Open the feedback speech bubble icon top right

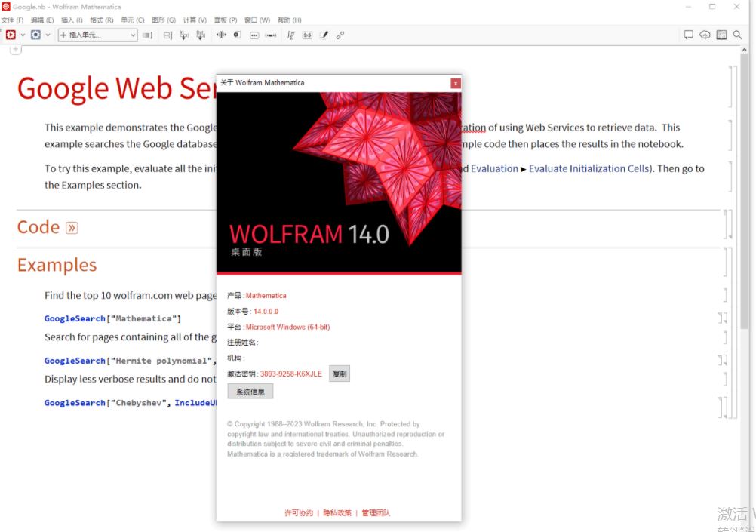click(x=689, y=35)
